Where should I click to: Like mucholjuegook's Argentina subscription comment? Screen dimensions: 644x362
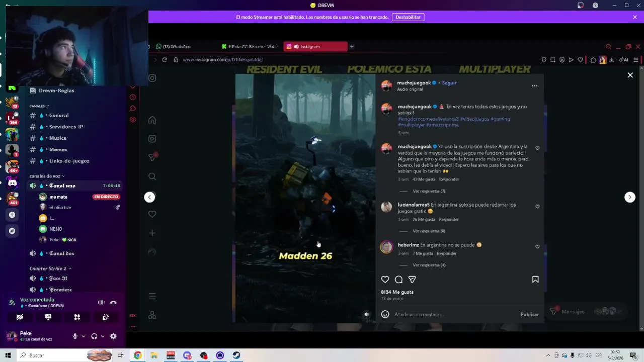[537, 148]
